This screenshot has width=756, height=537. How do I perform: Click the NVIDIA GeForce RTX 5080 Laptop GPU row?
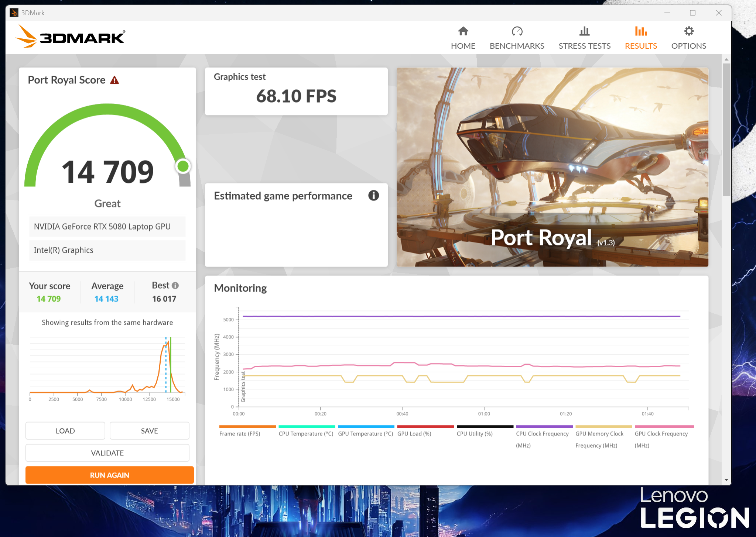(x=107, y=227)
